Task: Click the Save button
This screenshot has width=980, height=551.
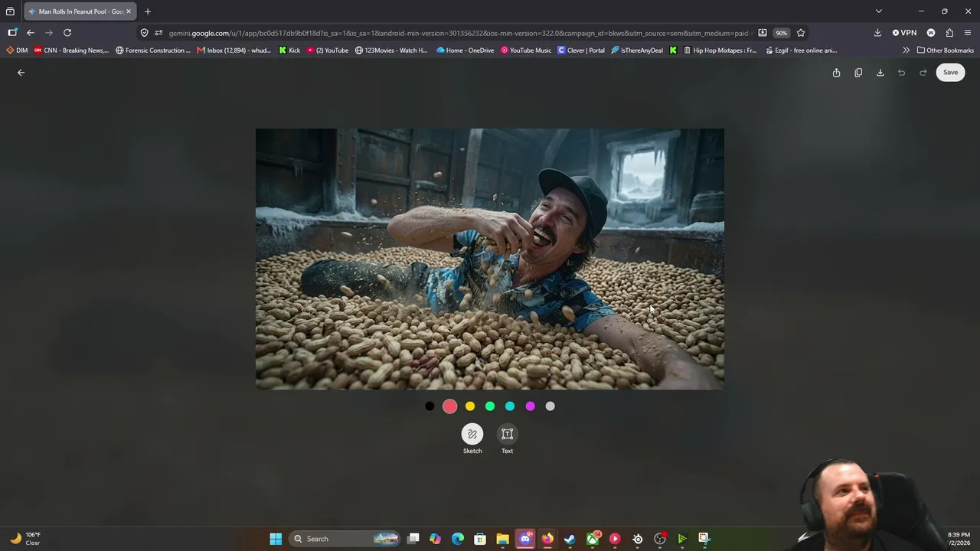Action: 950,73
